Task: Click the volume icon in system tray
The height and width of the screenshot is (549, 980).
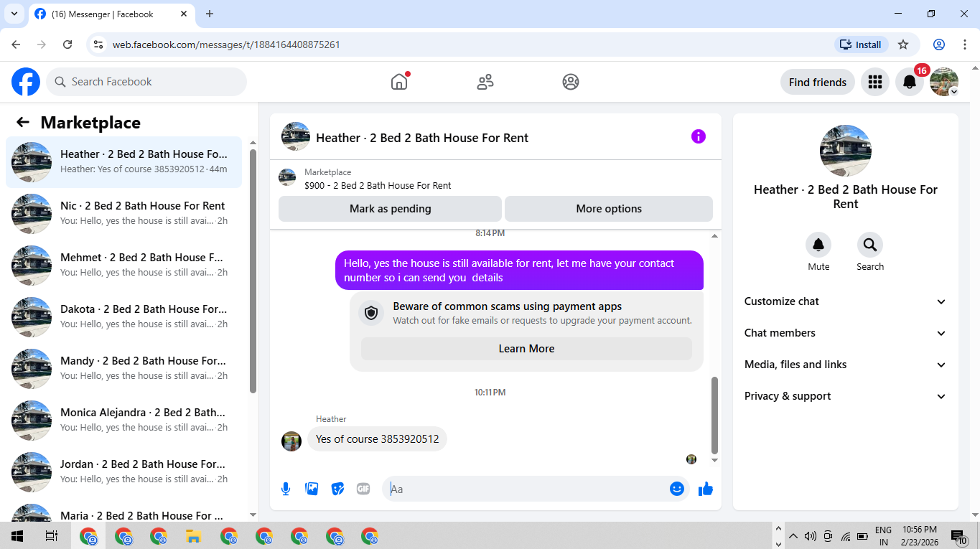Action: [x=811, y=536]
